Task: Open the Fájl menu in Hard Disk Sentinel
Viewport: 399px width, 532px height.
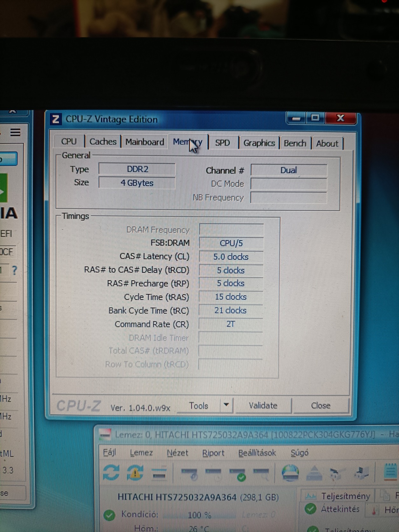Action: pyautogui.click(x=109, y=452)
